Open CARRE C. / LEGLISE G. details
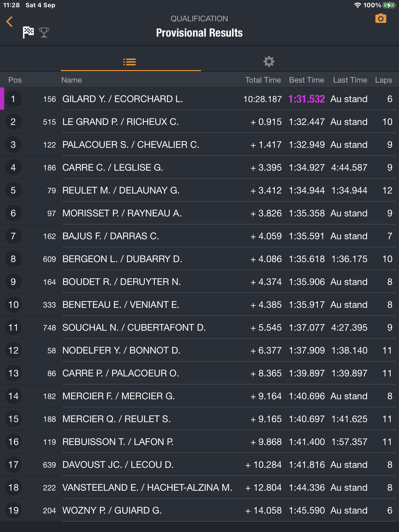399x532 pixels. point(199,167)
